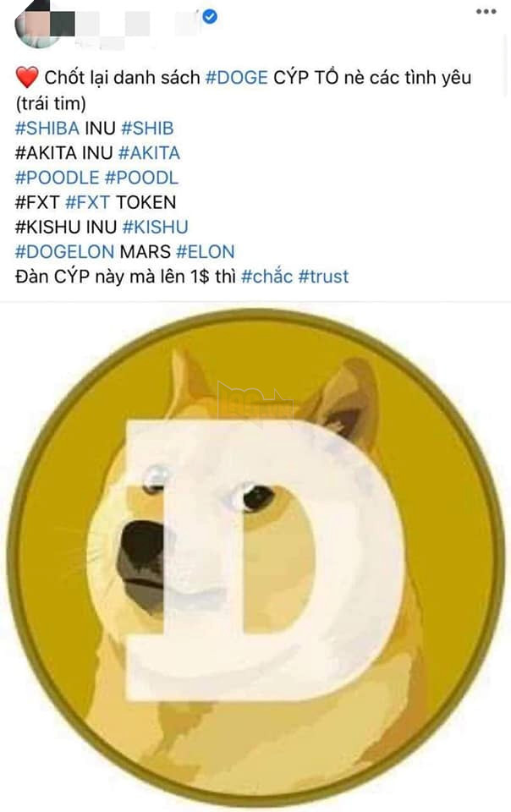
Task: Open the Dogecoin image in the post
Action: tap(255, 557)
